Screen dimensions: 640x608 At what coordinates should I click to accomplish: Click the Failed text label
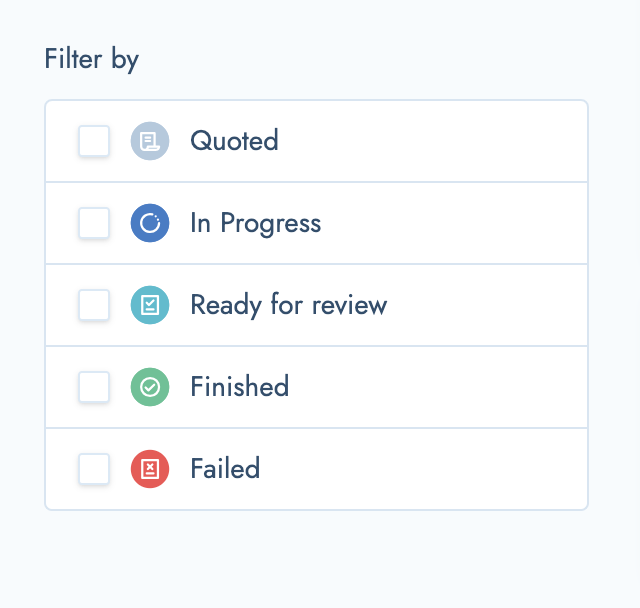tap(225, 468)
